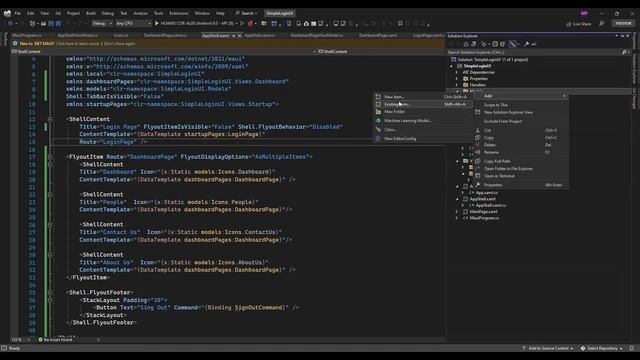Collapse the SimpleLoginUI project node

[x=452, y=66]
